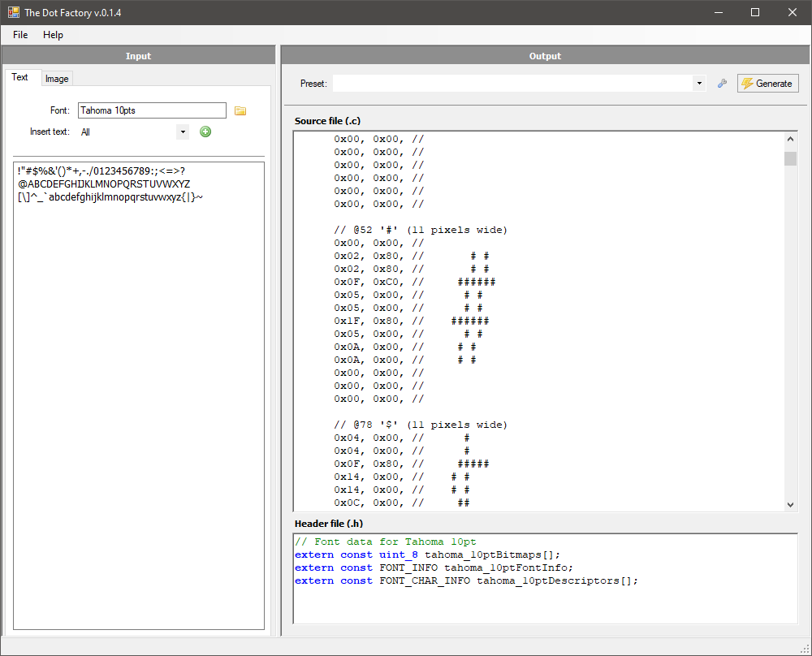812x656 pixels.
Task: Click the Tahoma 10pts font field
Action: coord(151,110)
